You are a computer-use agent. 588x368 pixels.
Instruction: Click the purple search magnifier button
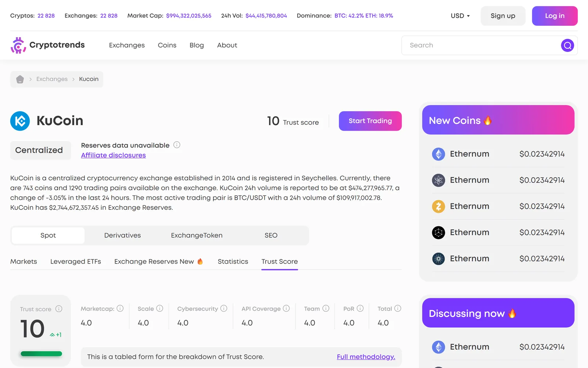coord(567,45)
